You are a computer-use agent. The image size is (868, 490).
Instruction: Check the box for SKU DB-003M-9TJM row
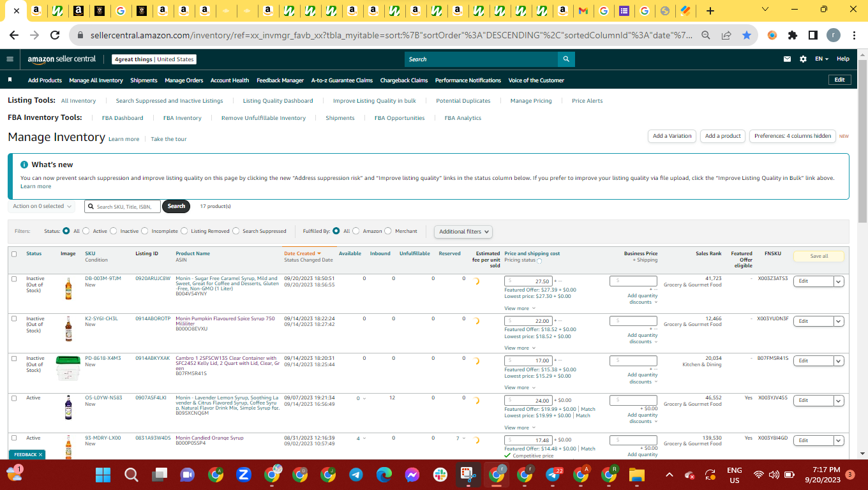[x=14, y=279]
